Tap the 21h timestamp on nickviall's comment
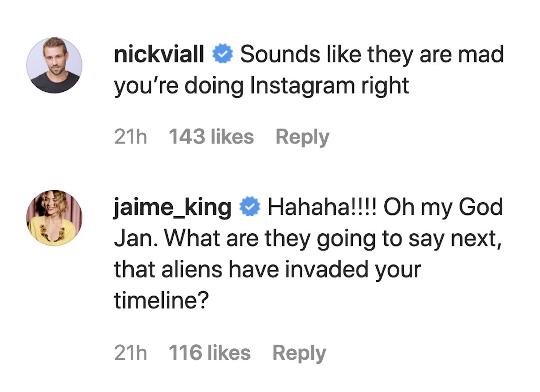Viewport: 540px width, 392px height. 130,136
